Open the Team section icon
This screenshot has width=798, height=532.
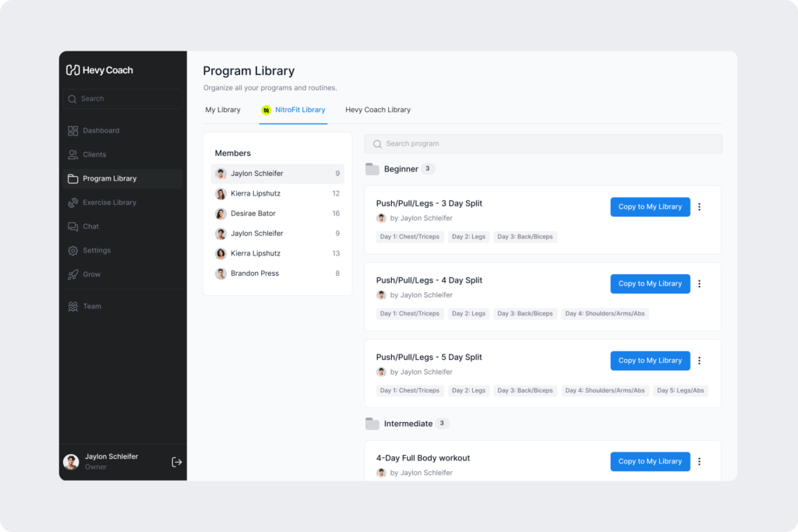72,306
